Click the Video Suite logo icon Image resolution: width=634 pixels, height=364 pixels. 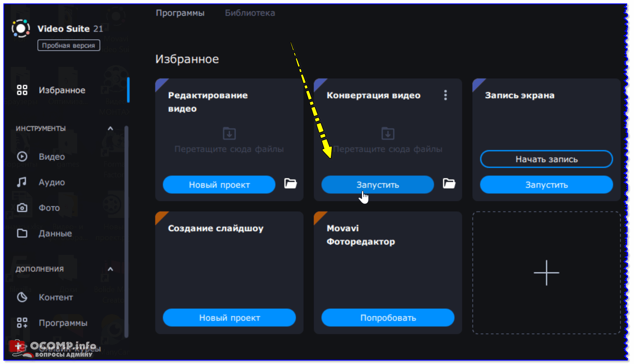(x=21, y=29)
